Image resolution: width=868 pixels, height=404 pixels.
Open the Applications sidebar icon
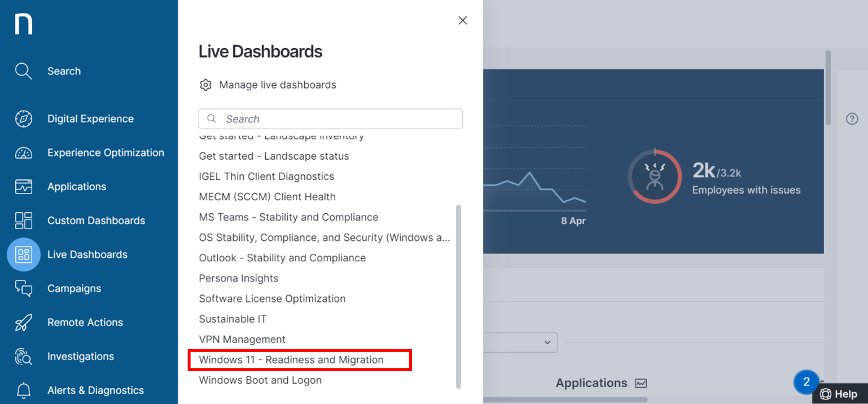point(24,186)
